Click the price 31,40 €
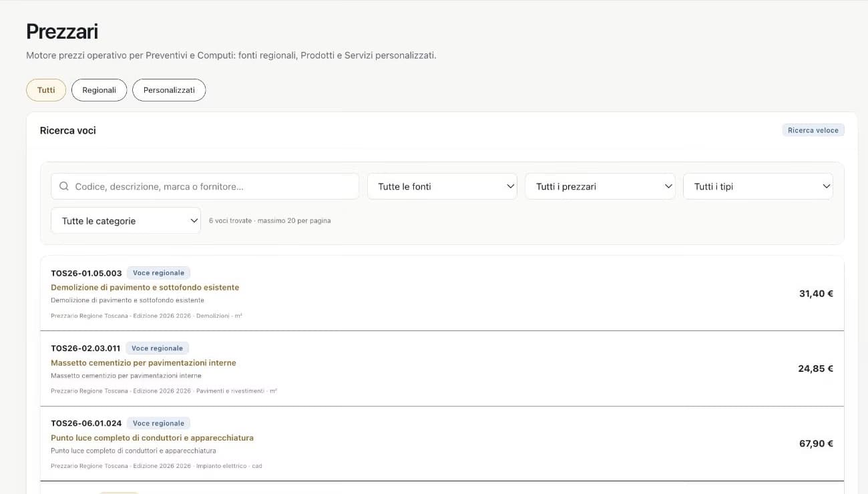Screen dimensions: 868x494 pyautogui.click(x=816, y=293)
